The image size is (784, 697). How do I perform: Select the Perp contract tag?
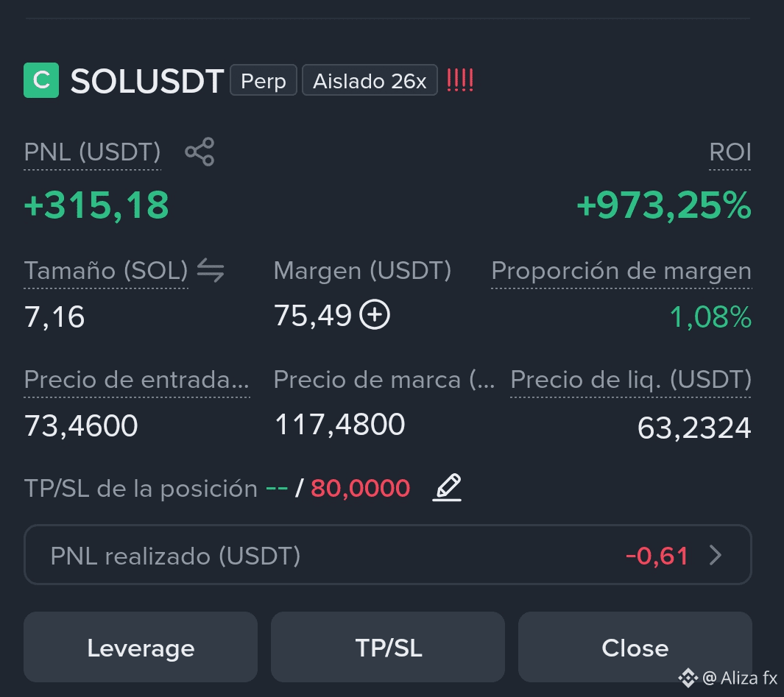pos(264,80)
